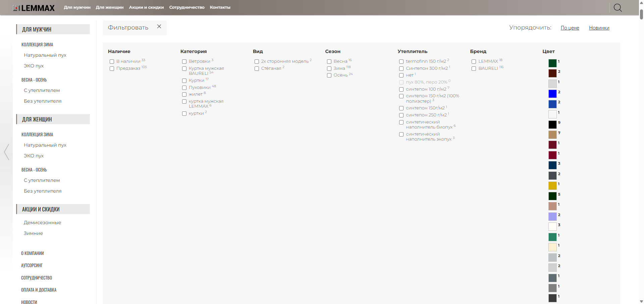Open 'Сотрудничество' in the top navbar

tap(187, 7)
